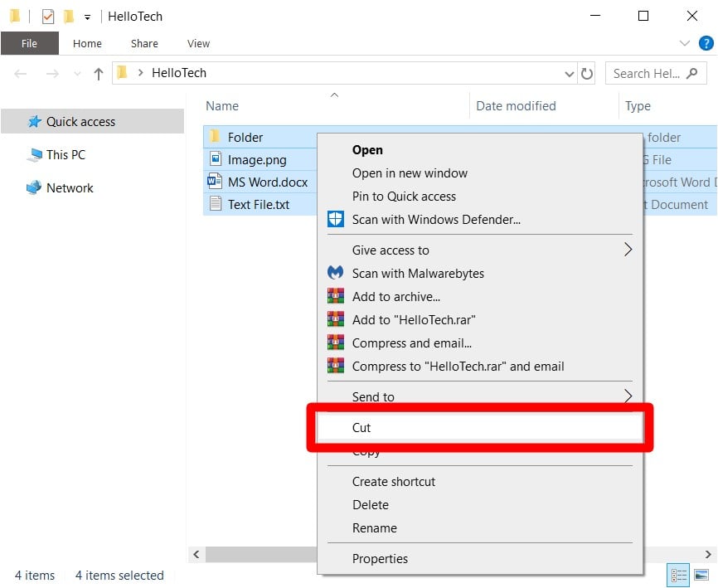The height and width of the screenshot is (588, 718).
Task: Click the WinRAR icon beside Add to archive
Action: point(335,296)
